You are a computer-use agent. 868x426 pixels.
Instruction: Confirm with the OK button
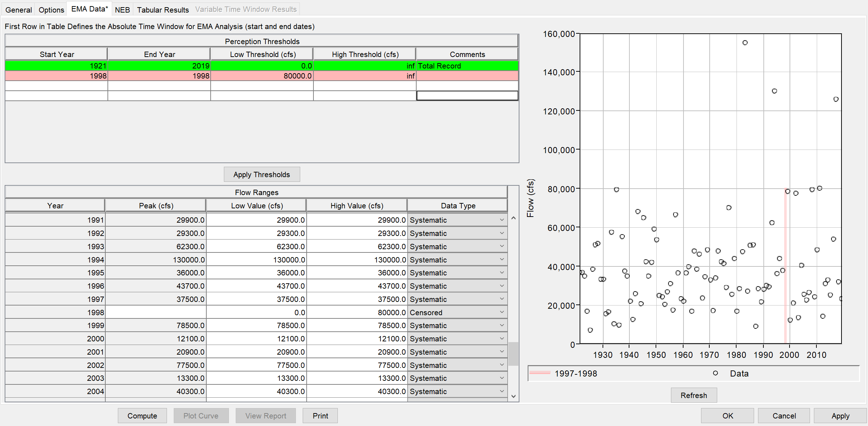728,416
